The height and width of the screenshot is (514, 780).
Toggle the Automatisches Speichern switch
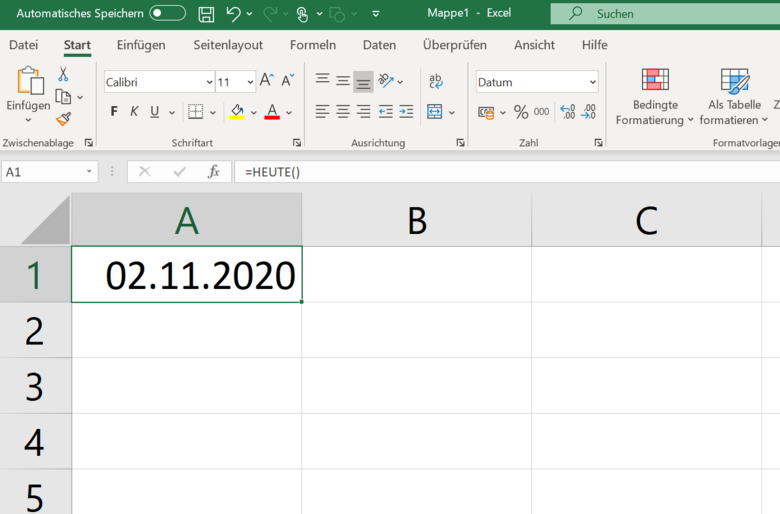(x=167, y=14)
